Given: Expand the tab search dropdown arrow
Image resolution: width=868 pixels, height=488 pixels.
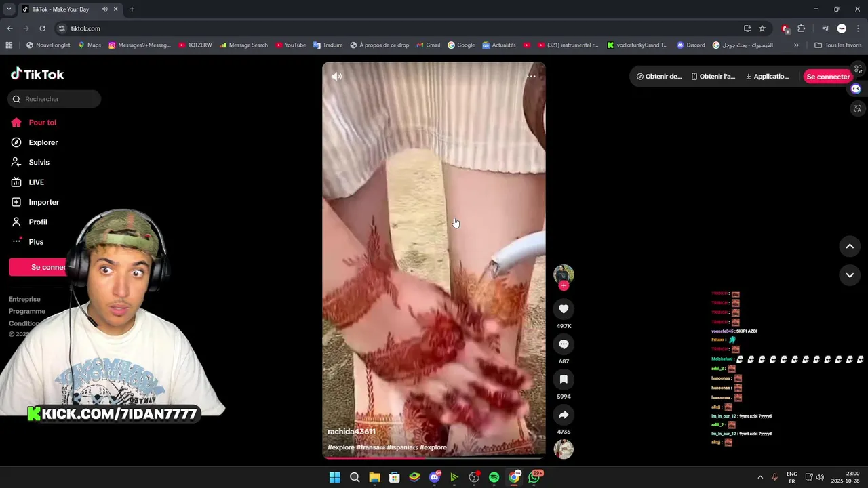Looking at the screenshot, I should [9, 9].
